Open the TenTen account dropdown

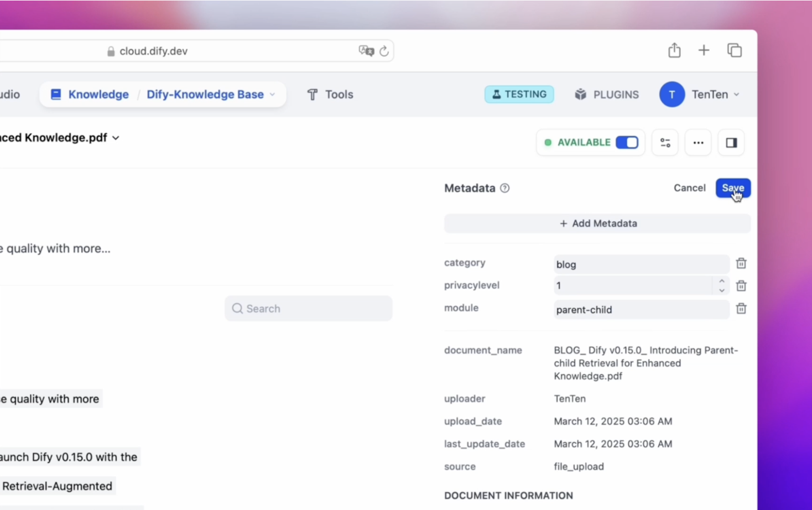(736, 95)
